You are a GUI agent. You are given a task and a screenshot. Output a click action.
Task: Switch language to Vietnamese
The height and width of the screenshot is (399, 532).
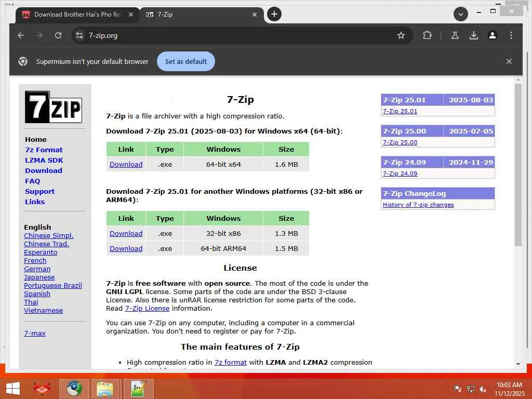pos(44,311)
